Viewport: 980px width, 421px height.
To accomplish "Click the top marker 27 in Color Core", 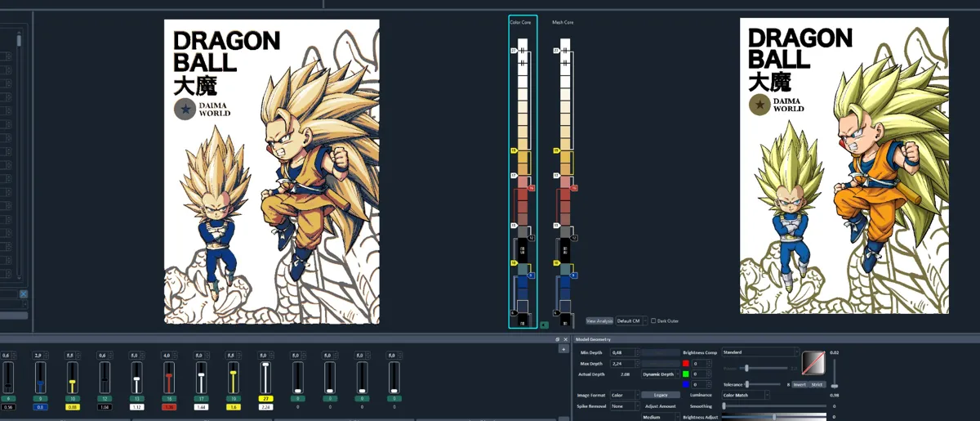I will pyautogui.click(x=514, y=50).
